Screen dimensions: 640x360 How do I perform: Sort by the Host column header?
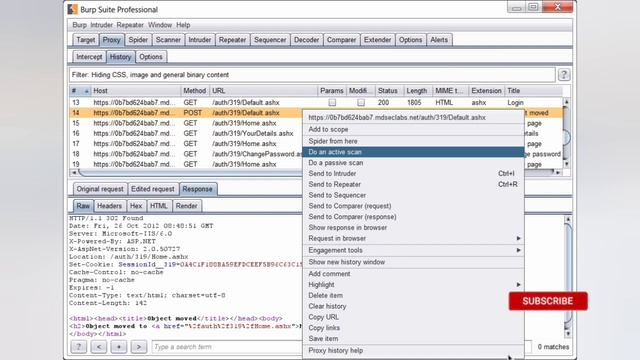tap(136, 91)
